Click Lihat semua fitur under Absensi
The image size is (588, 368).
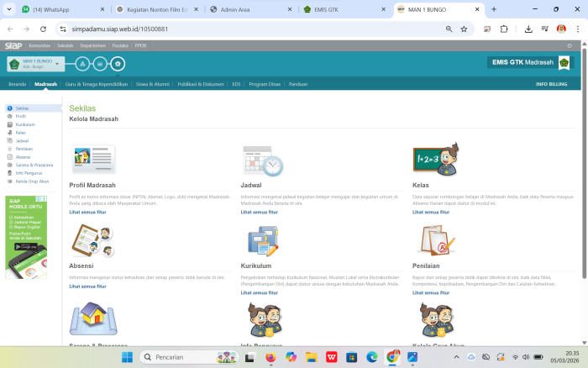[x=87, y=287]
